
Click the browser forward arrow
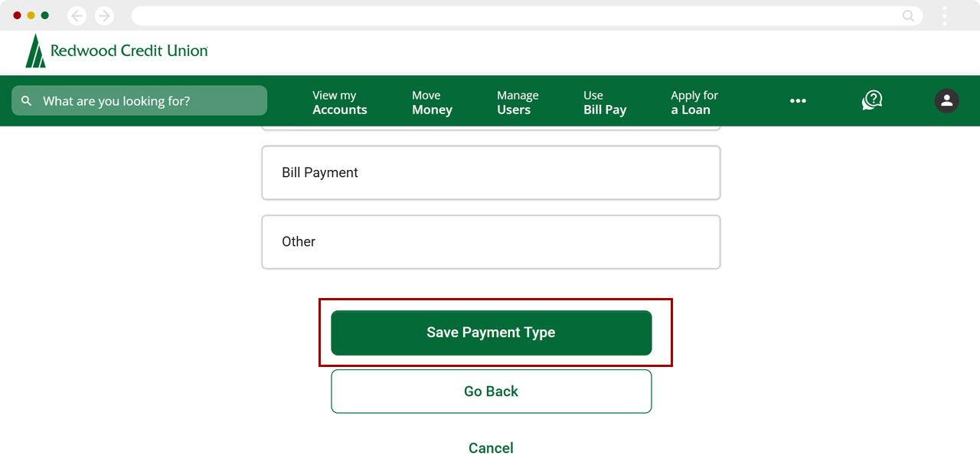coord(104,15)
